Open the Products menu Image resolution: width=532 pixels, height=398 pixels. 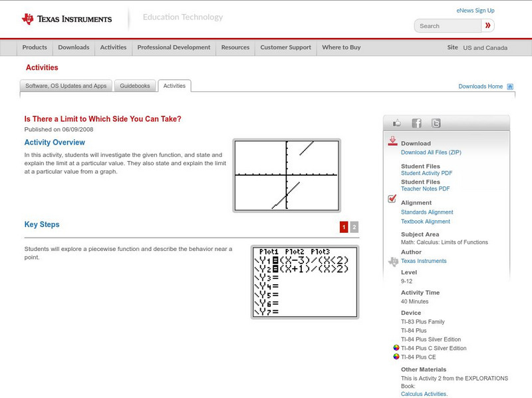(x=35, y=47)
